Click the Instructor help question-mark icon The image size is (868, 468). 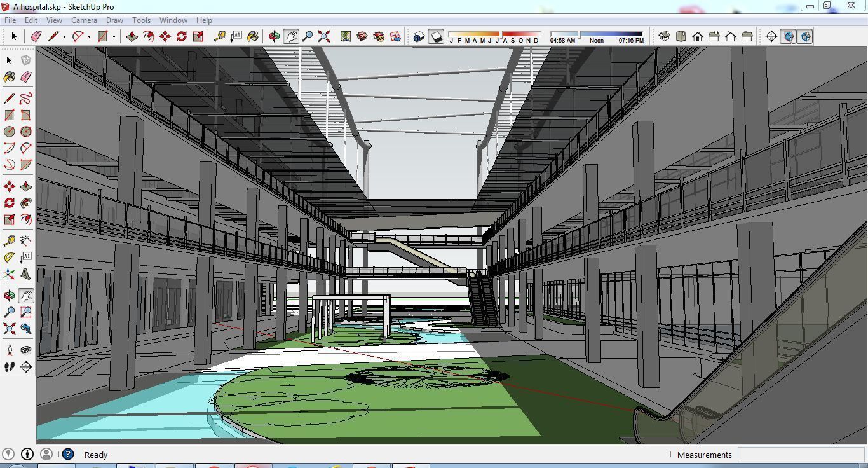coord(68,454)
